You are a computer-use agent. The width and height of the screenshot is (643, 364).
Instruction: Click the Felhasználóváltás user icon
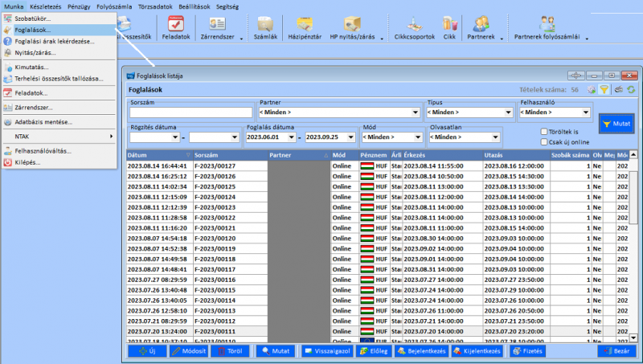click(x=8, y=151)
